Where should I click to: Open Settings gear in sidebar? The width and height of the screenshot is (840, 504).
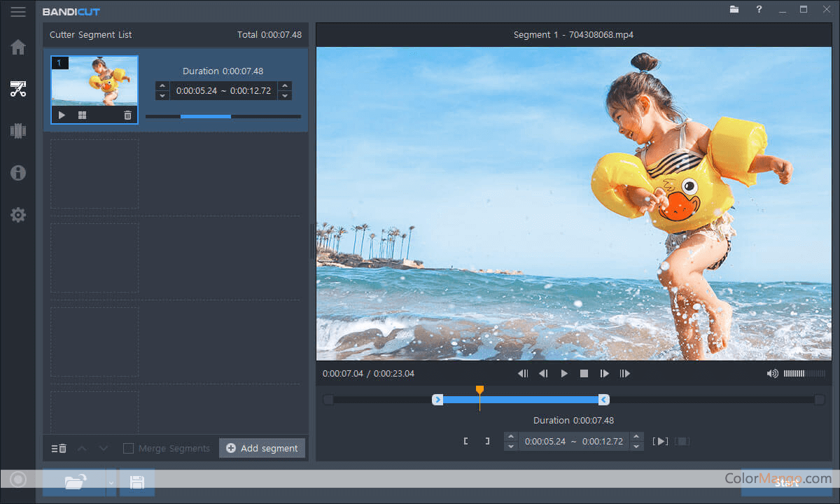[18, 215]
